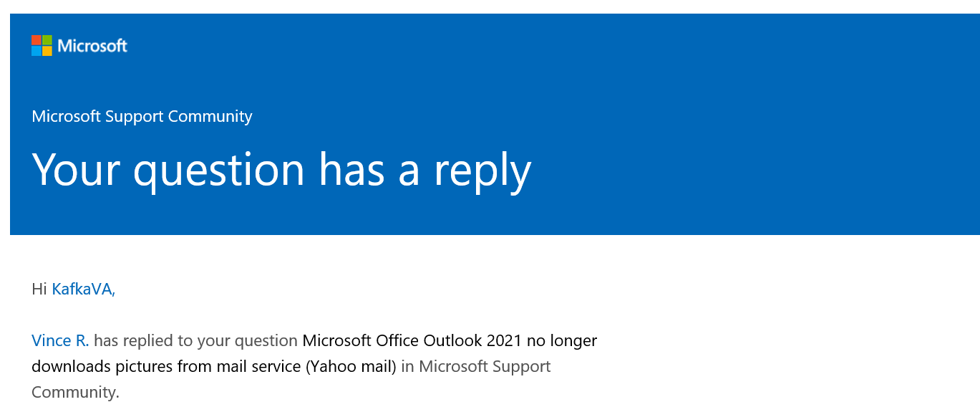Click the blue square of Microsoft logo

tap(37, 51)
